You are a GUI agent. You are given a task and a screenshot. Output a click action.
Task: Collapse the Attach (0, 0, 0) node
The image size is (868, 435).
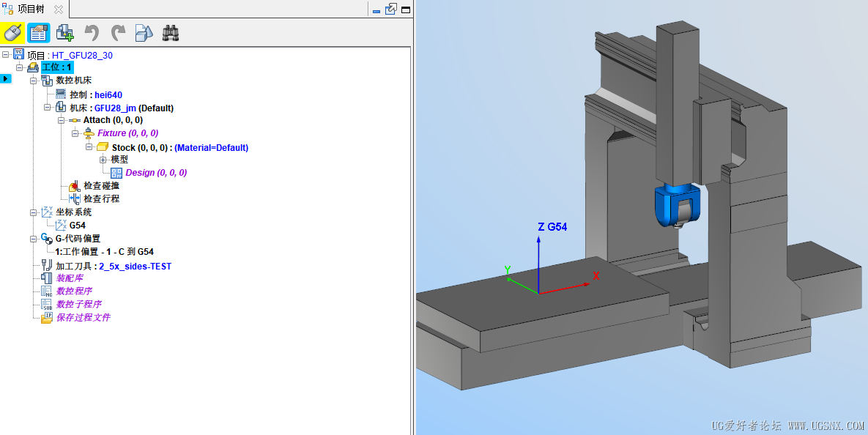point(61,120)
